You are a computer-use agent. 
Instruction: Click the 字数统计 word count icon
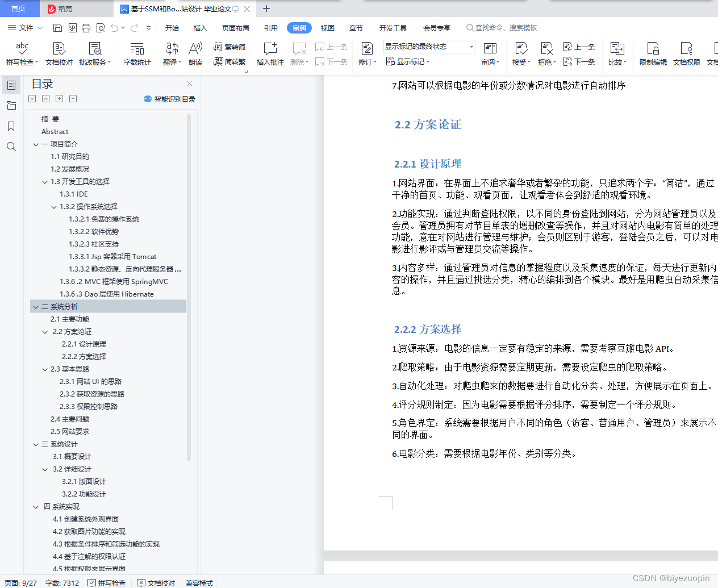pos(137,54)
